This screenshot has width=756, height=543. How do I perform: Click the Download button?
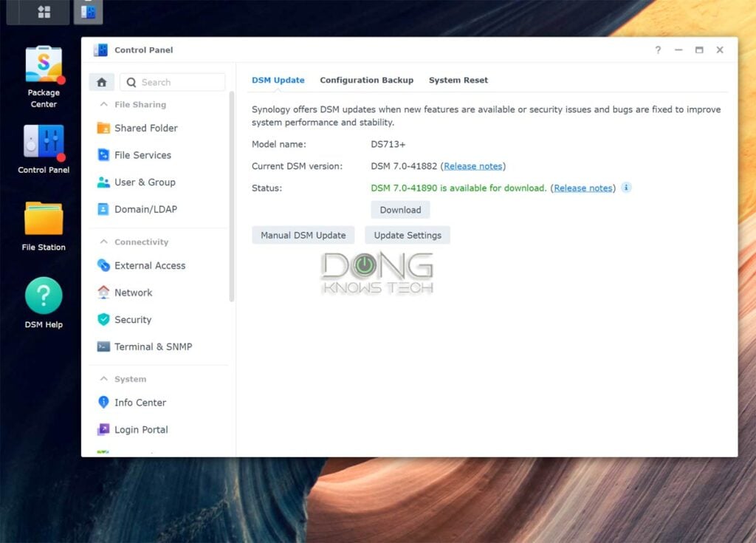click(x=400, y=210)
